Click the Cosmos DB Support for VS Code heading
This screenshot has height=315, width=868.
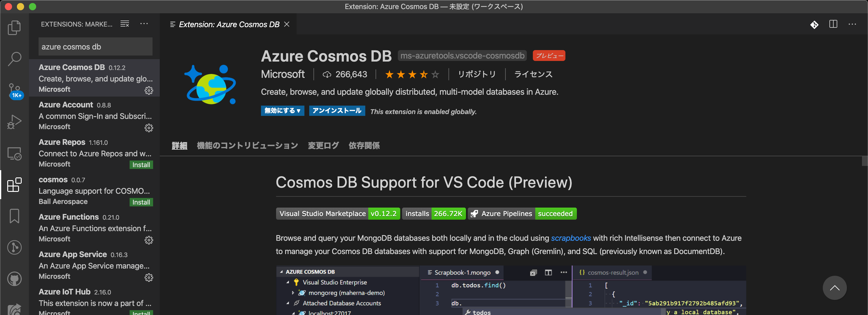pos(424,183)
